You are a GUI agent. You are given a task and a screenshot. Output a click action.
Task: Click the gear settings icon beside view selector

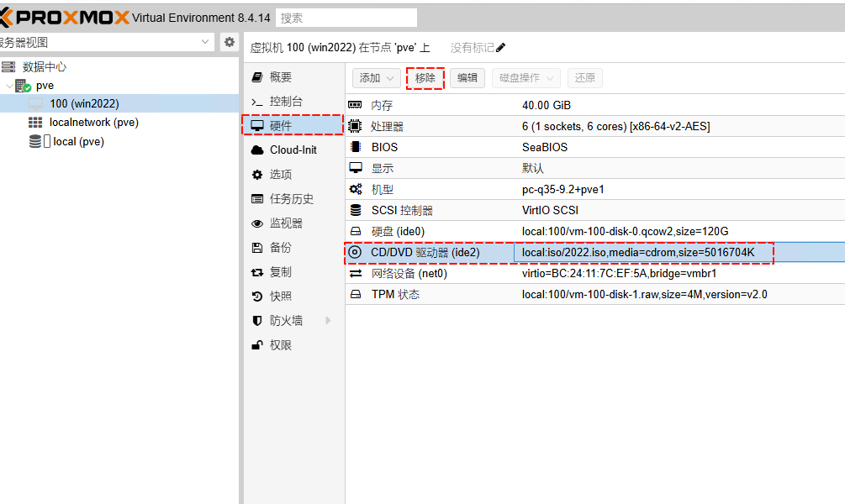coord(229,42)
